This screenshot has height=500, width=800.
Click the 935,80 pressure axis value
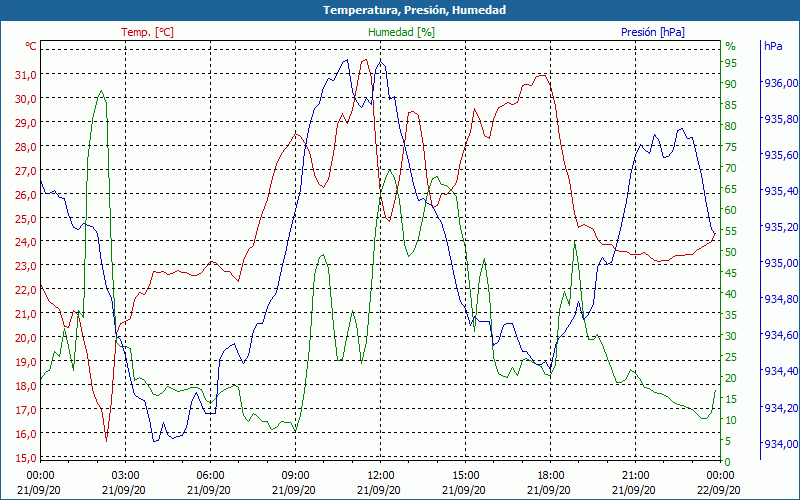tap(780, 119)
